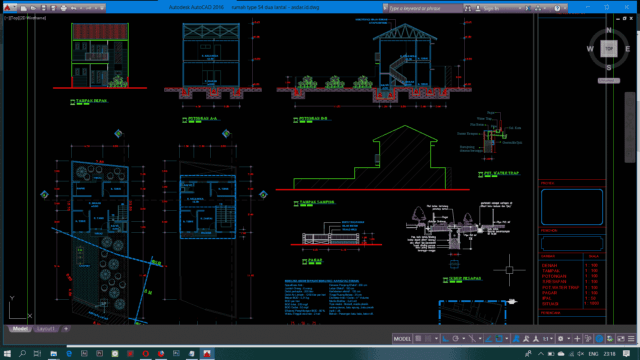Switch to the Model tab
This screenshot has width=640, height=360.
pos(20,329)
